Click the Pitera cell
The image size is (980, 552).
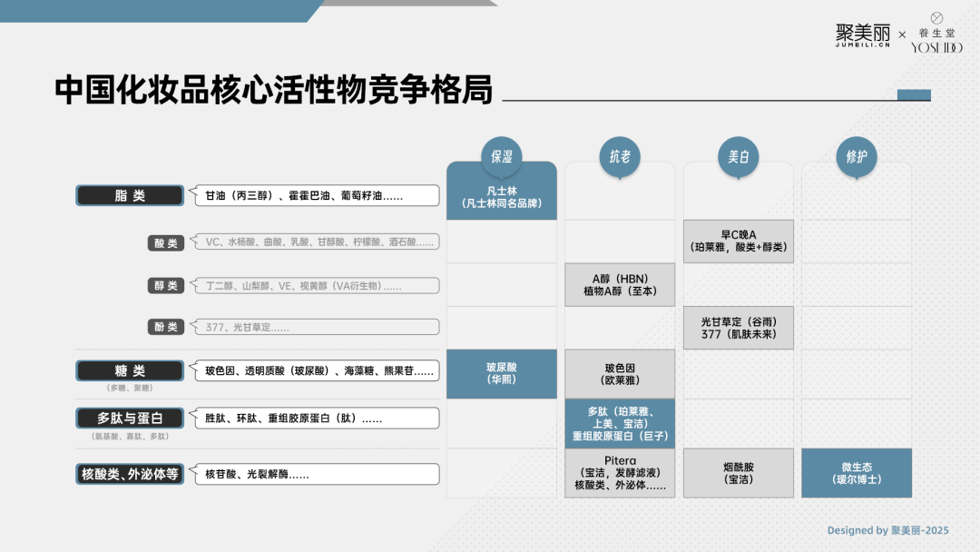coord(620,473)
